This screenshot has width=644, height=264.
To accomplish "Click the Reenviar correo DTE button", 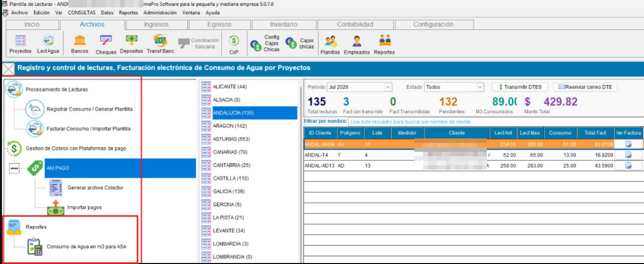I will point(585,87).
